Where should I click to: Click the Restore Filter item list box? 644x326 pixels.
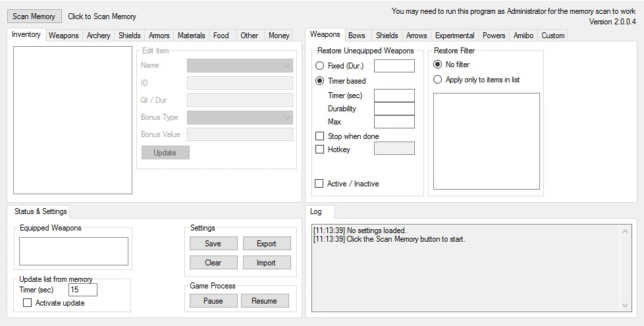click(486, 141)
